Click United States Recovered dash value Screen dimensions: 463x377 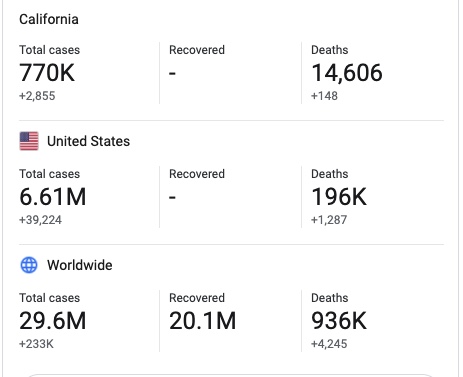click(172, 197)
